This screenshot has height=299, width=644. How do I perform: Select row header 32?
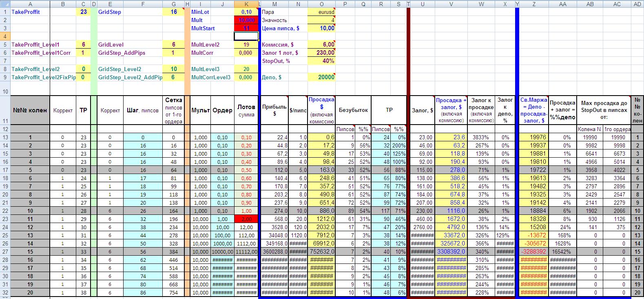coord(5,292)
